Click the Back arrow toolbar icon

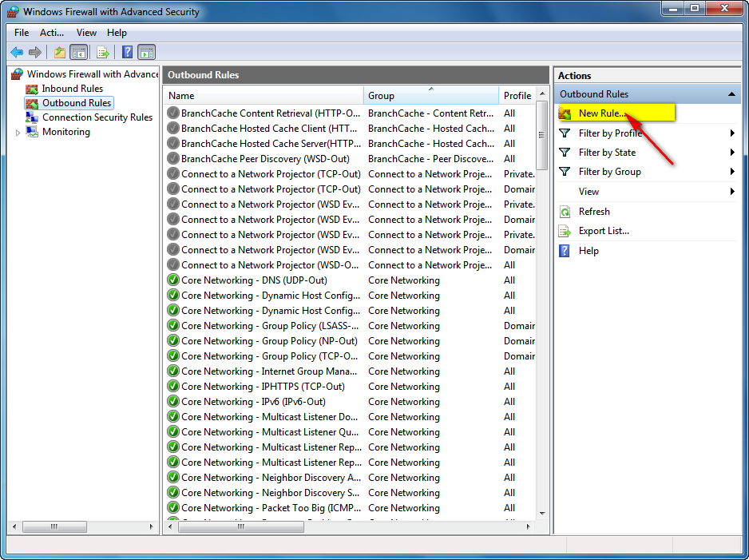coord(17,52)
